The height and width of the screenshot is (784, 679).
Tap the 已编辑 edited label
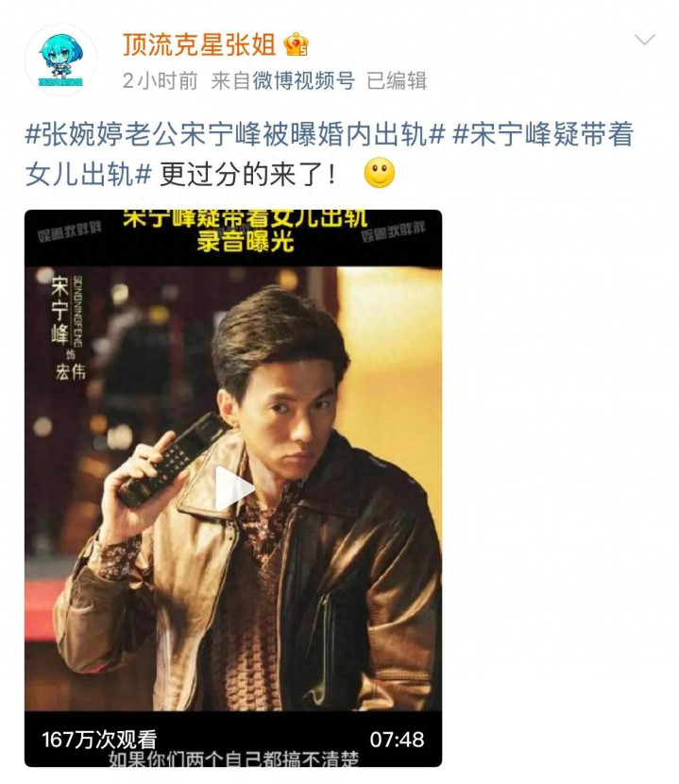[x=397, y=80]
